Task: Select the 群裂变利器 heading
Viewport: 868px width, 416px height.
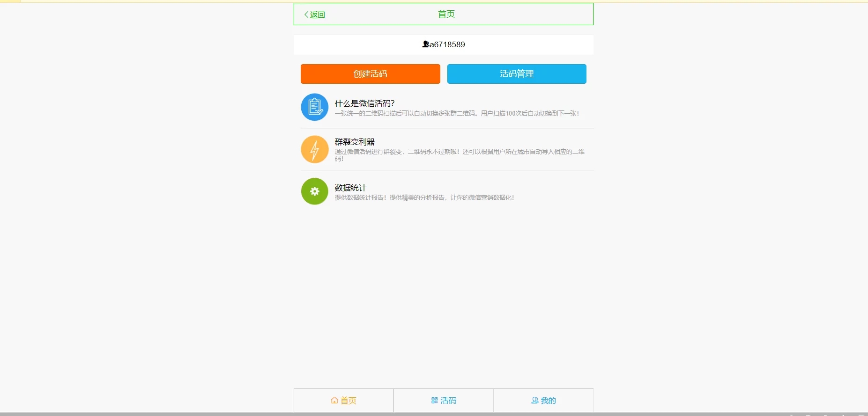Action: 355,142
